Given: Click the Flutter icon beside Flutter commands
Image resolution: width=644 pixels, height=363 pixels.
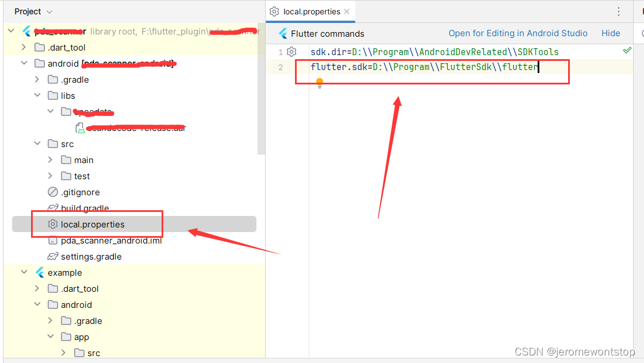Looking at the screenshot, I should pos(282,33).
